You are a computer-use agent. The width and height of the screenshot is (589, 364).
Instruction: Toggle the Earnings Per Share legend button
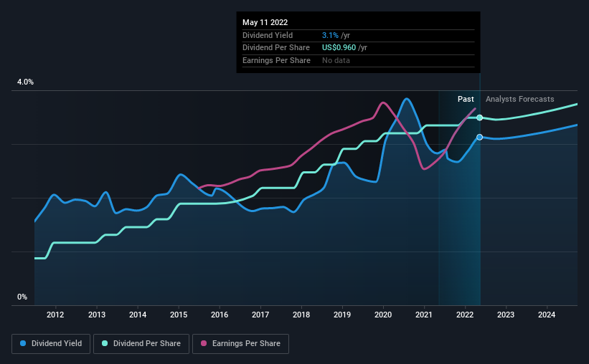[240, 344]
